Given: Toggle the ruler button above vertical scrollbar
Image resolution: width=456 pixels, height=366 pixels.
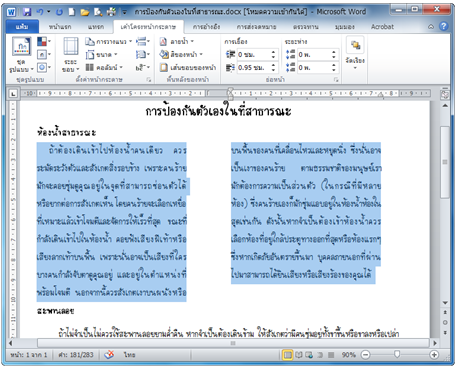Looking at the screenshot, I should click(x=445, y=95).
